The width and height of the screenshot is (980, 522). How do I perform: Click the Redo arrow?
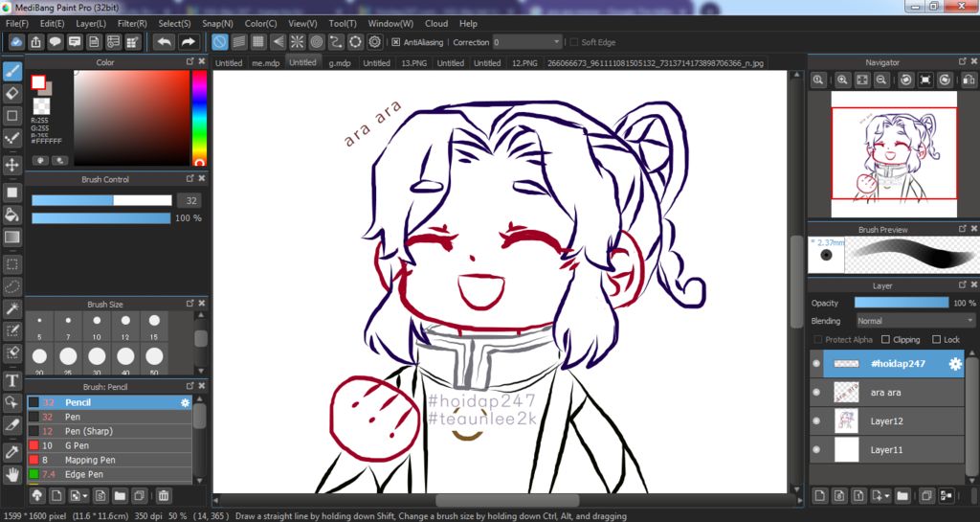pyautogui.click(x=188, y=42)
